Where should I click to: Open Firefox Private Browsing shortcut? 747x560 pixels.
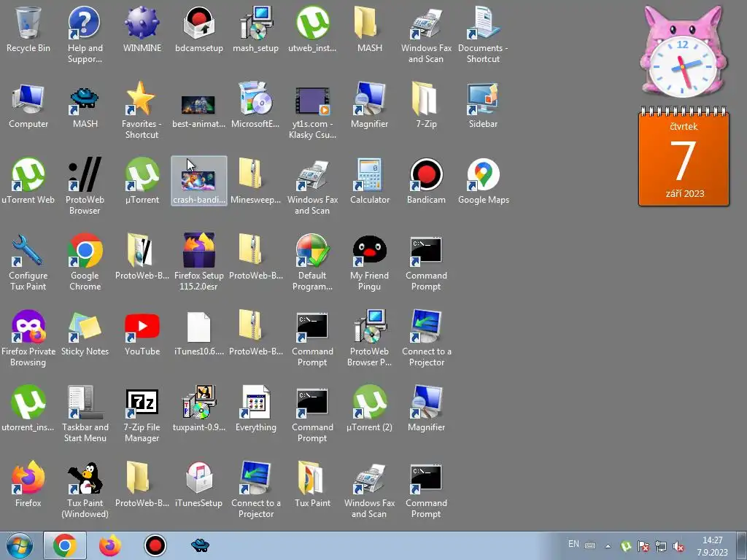click(28, 337)
